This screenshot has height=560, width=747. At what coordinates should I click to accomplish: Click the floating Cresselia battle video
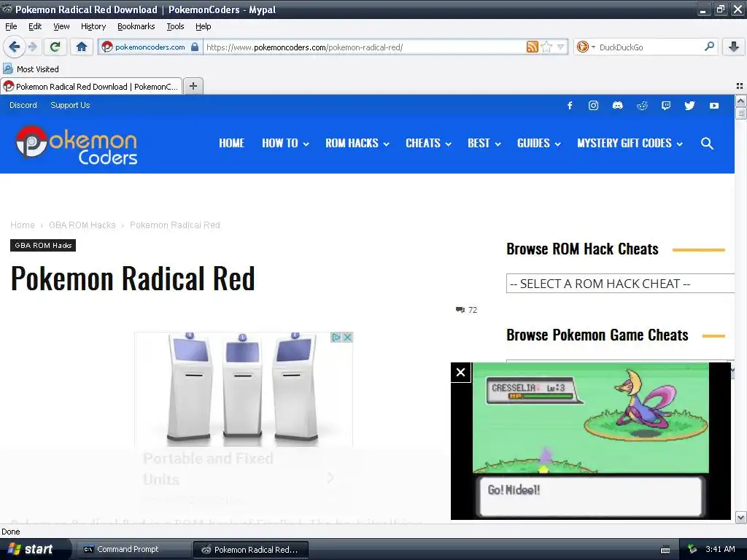pyautogui.click(x=591, y=441)
